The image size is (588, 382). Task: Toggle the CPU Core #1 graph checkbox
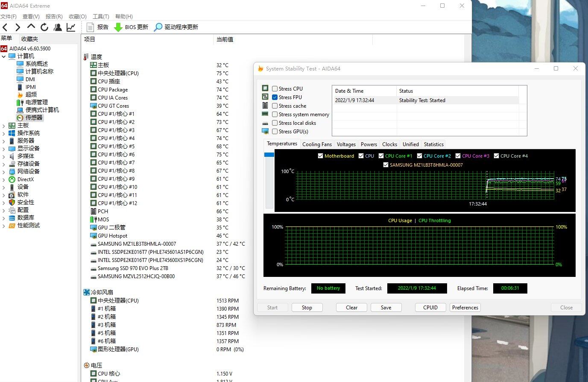tap(381, 156)
